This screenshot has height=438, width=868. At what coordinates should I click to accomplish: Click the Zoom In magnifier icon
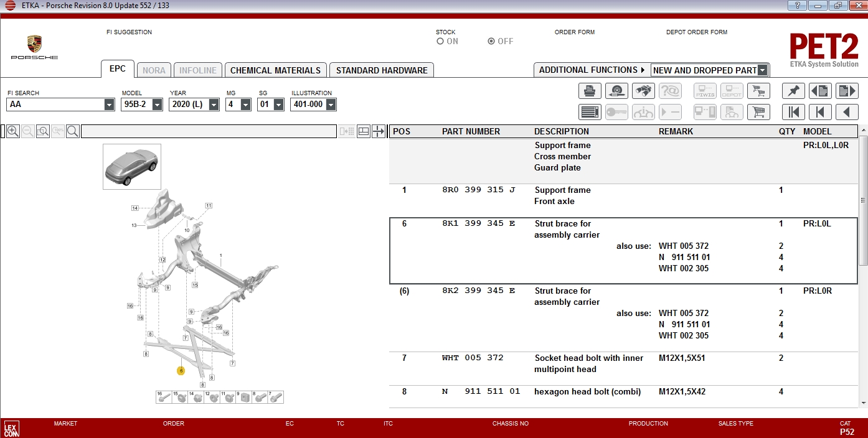click(13, 132)
